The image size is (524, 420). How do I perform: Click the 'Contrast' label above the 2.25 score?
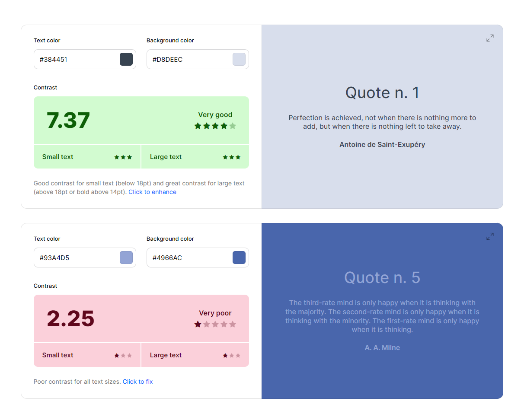click(45, 286)
